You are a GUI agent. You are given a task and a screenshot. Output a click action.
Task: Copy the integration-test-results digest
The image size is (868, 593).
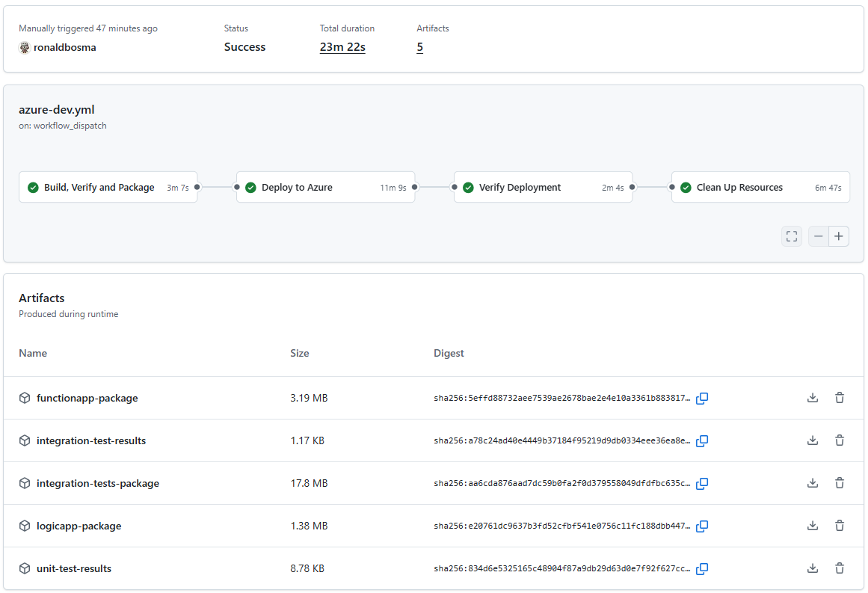pyautogui.click(x=701, y=441)
